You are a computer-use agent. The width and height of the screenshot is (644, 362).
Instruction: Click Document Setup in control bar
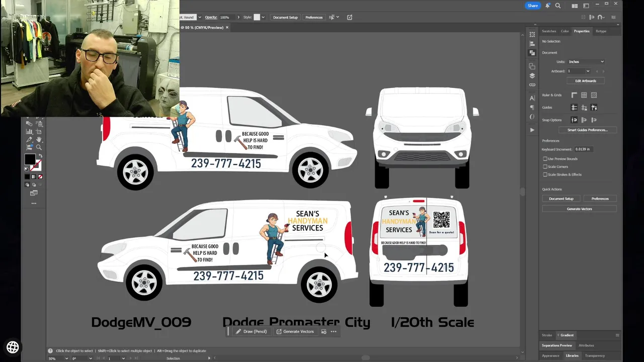285,17
